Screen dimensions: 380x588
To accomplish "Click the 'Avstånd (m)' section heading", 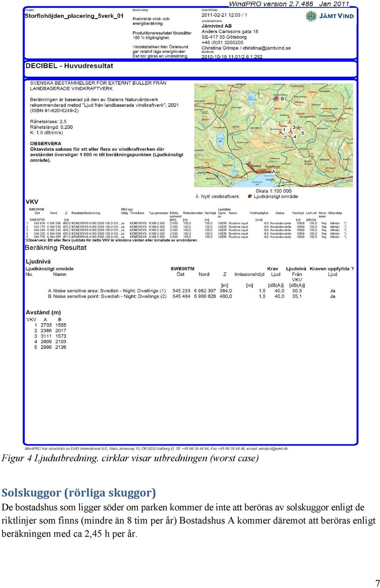I will click(43, 312).
